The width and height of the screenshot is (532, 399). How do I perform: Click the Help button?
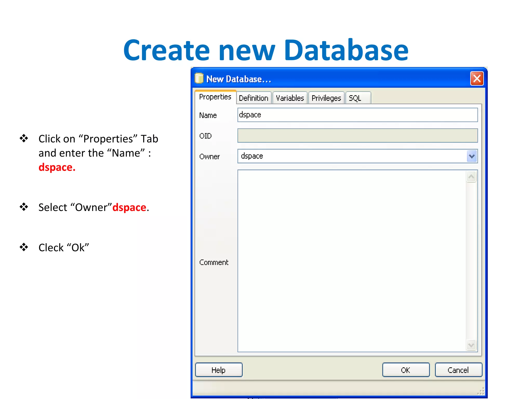tap(219, 370)
